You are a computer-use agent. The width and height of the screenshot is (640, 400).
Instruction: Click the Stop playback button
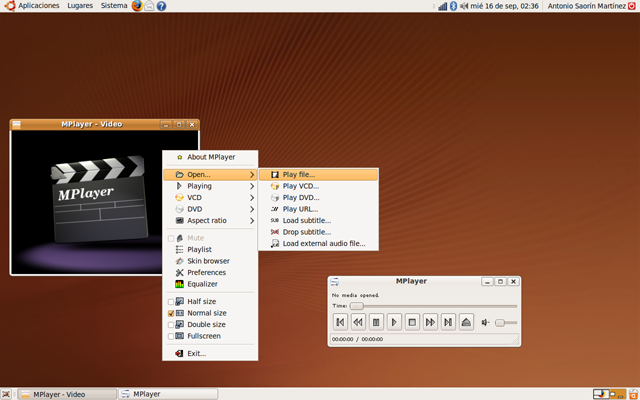point(412,322)
